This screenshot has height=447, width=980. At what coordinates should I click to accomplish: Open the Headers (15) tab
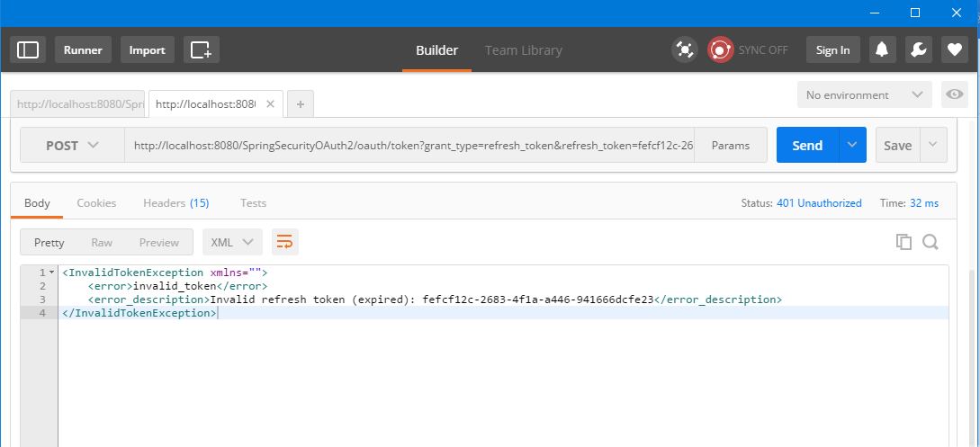(176, 203)
